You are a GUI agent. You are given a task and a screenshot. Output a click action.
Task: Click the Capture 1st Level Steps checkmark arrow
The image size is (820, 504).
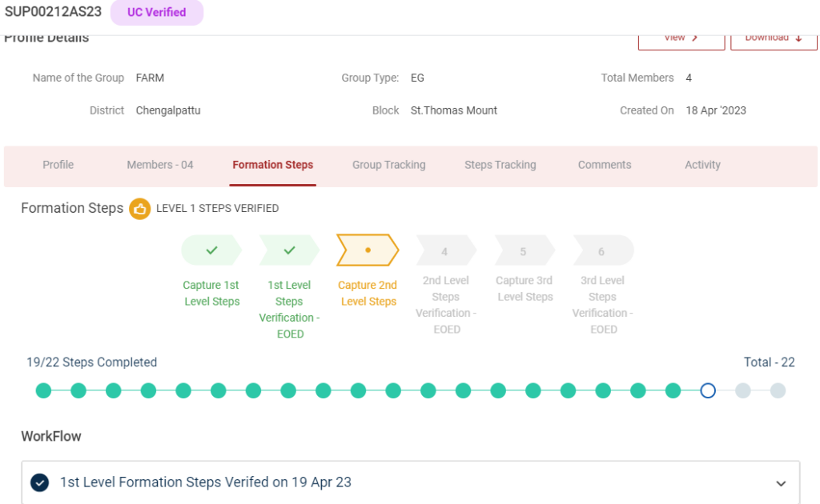coord(211,250)
